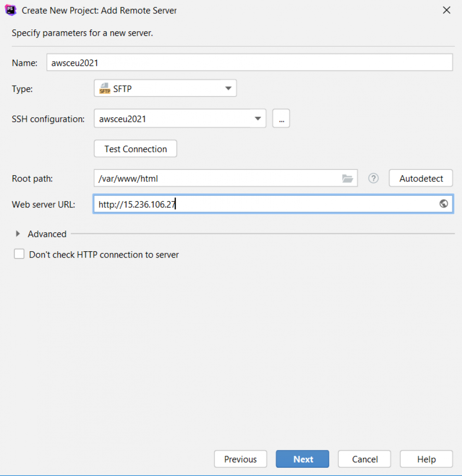
Task: Click Test Connection
Action: pyautogui.click(x=135, y=148)
